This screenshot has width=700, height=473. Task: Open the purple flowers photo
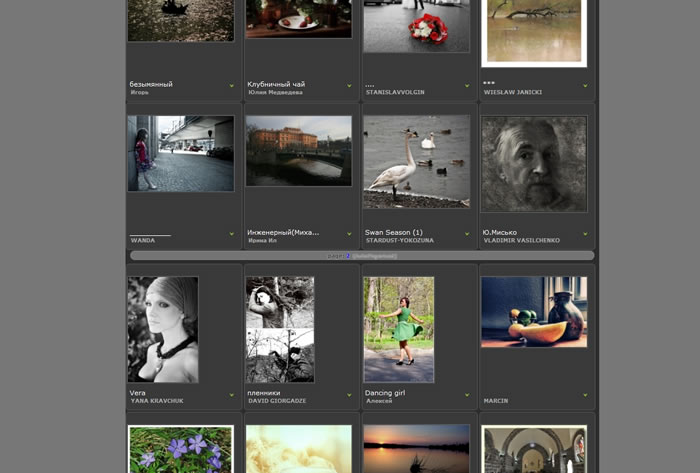(181, 449)
